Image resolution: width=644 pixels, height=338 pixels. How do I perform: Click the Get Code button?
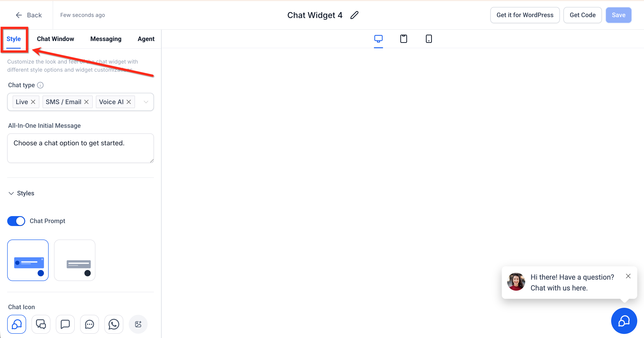point(582,15)
